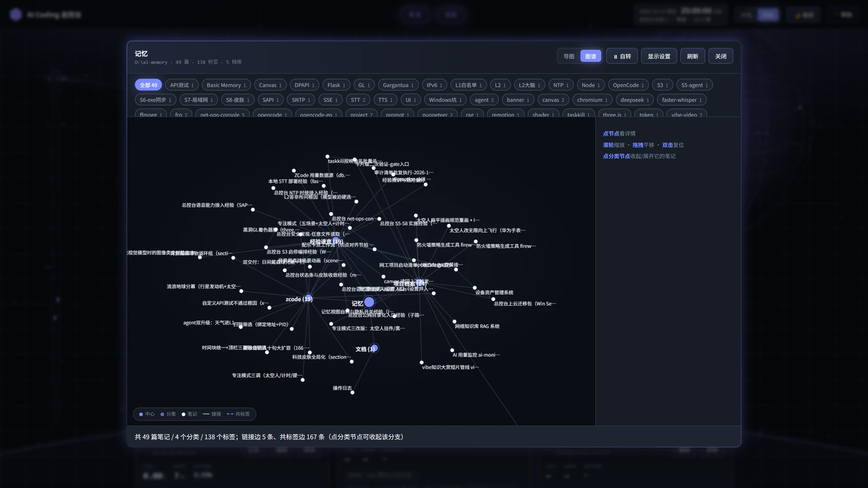Click 关闭 to close the memory panel
Image resolution: width=868 pixels, height=488 pixels.
(x=721, y=56)
